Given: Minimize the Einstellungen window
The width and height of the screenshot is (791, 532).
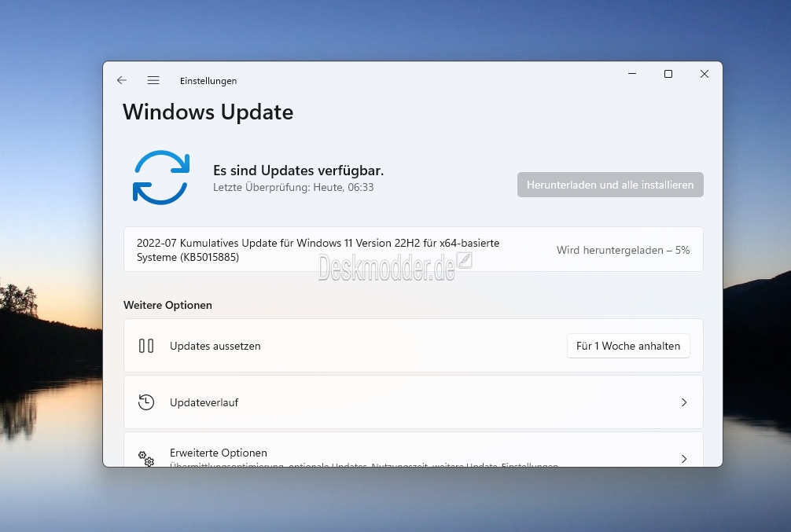Looking at the screenshot, I should tap(632, 74).
